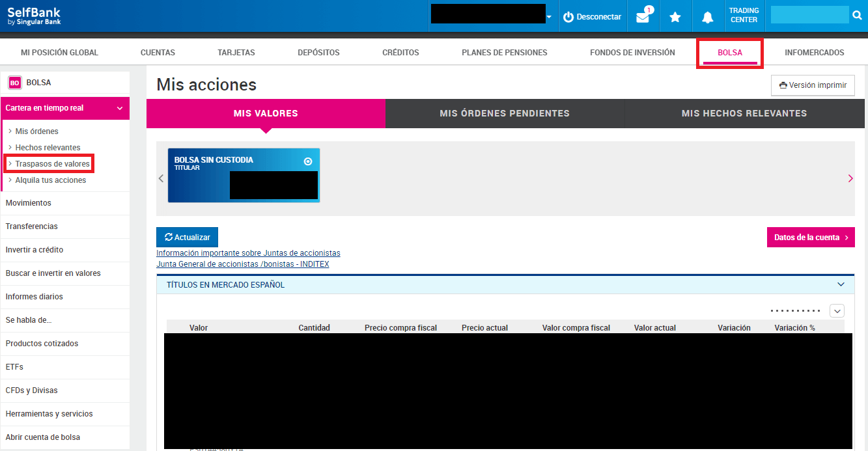The height and width of the screenshot is (451, 868).
Task: Click the top search input field
Action: pyautogui.click(x=809, y=15)
